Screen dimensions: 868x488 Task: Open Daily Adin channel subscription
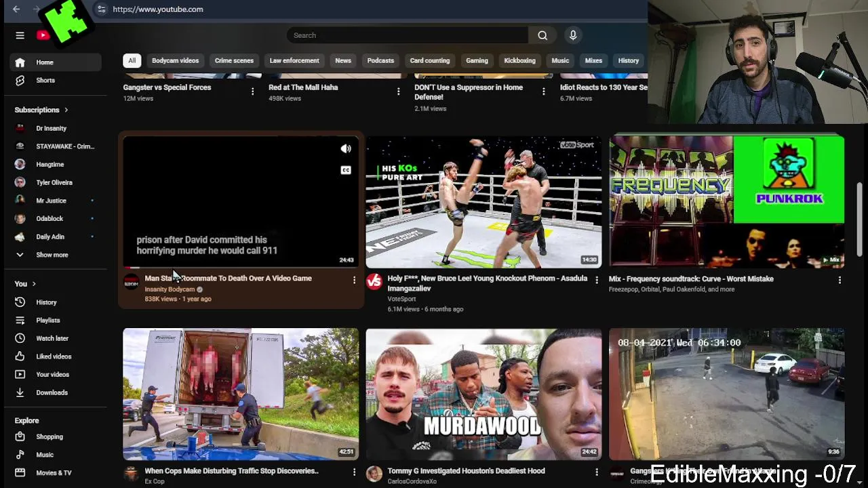pyautogui.click(x=56, y=237)
